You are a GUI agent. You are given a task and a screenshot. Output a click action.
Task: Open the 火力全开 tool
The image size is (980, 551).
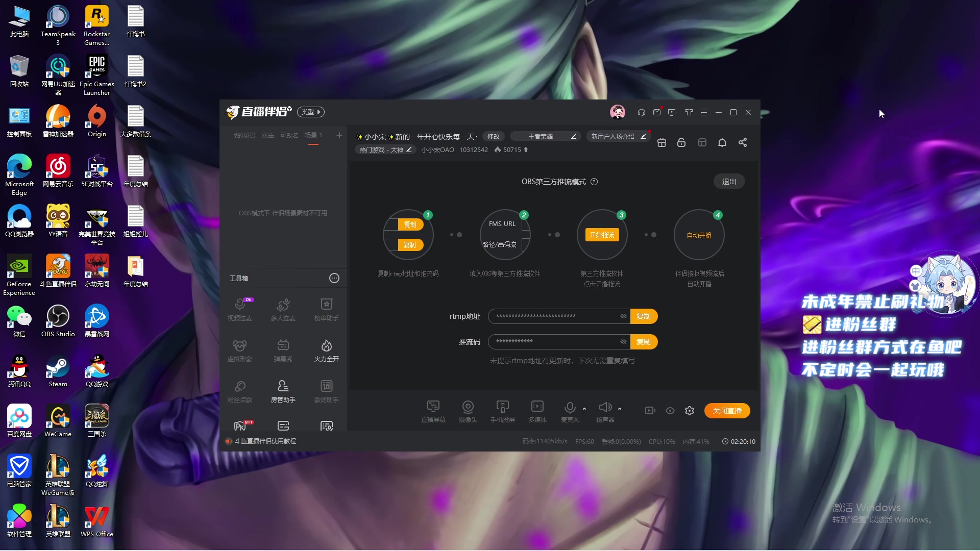click(x=326, y=350)
